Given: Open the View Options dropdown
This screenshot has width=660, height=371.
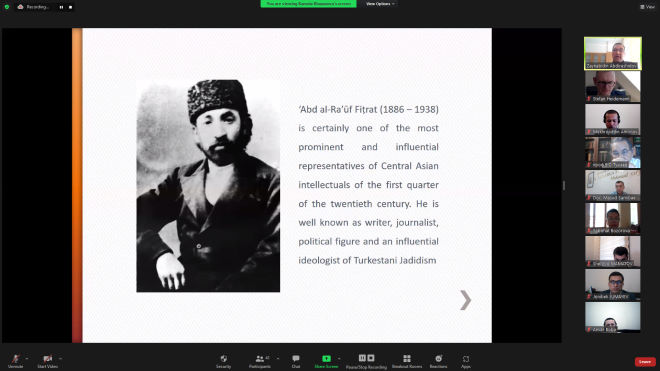Looking at the screenshot, I should [380, 4].
